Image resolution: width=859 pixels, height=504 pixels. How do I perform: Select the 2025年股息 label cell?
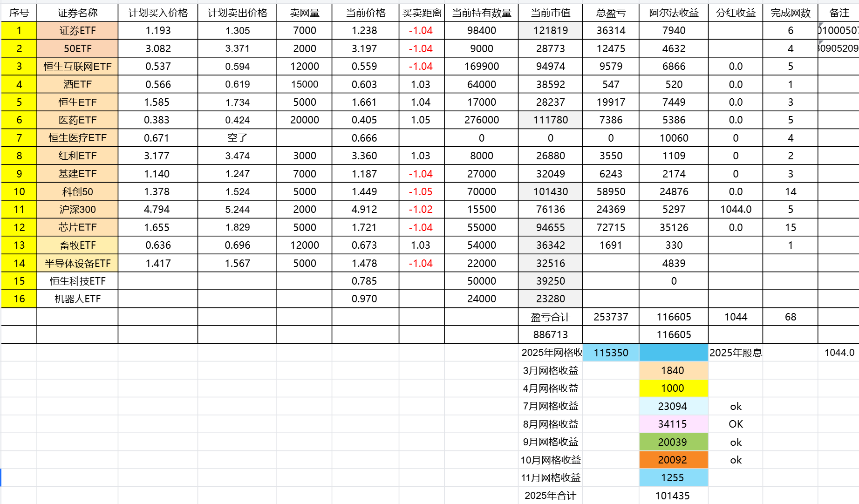click(735, 353)
